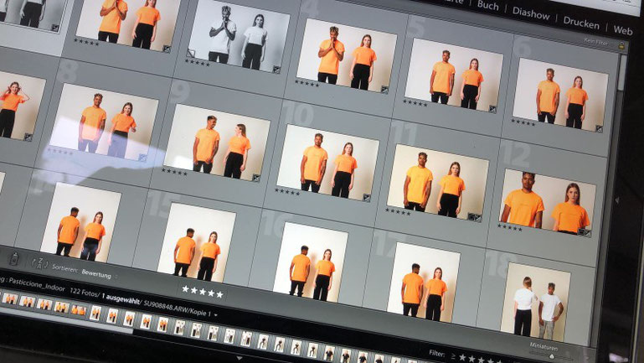Click the rating stars under cell 4 photo
The height and width of the screenshot is (363, 644).
(x=307, y=84)
